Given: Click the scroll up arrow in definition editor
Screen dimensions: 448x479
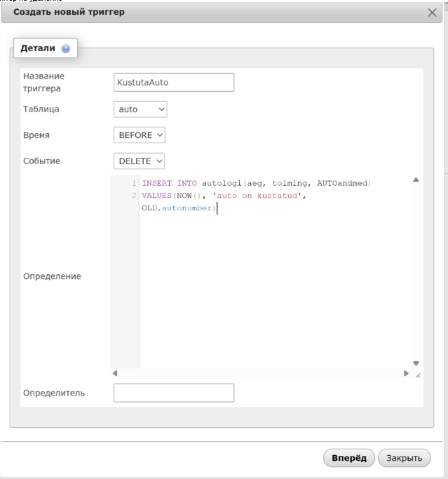Looking at the screenshot, I should click(415, 180).
